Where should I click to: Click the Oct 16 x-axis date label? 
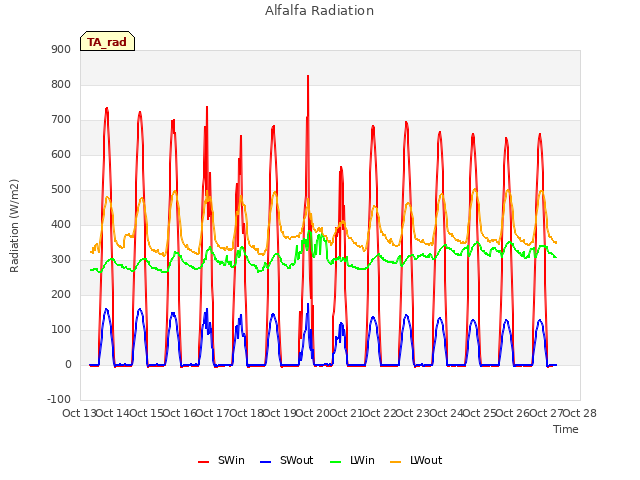pyautogui.click(x=180, y=413)
